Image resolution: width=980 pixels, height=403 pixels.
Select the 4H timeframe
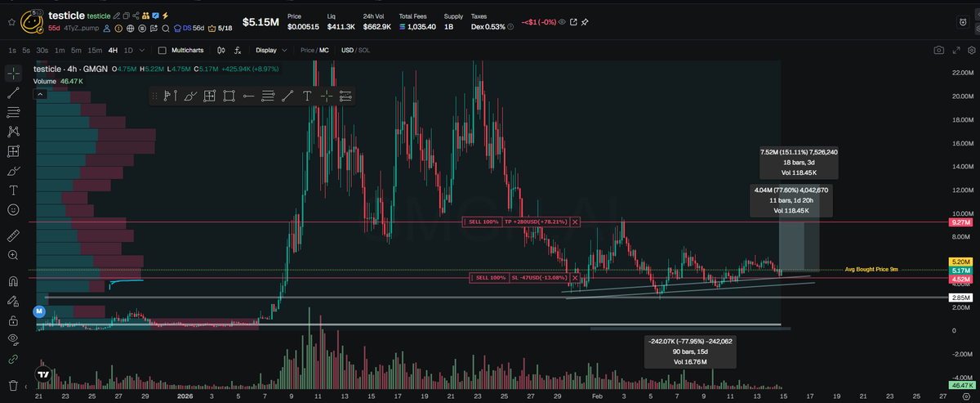[x=113, y=50]
